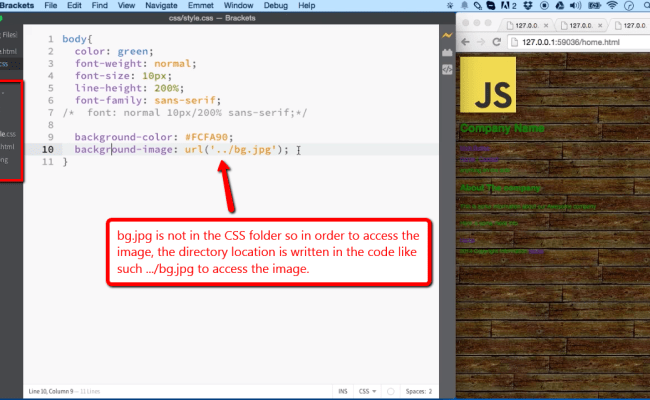Click the url('../bg.jpg') value on line 10

[233, 150]
